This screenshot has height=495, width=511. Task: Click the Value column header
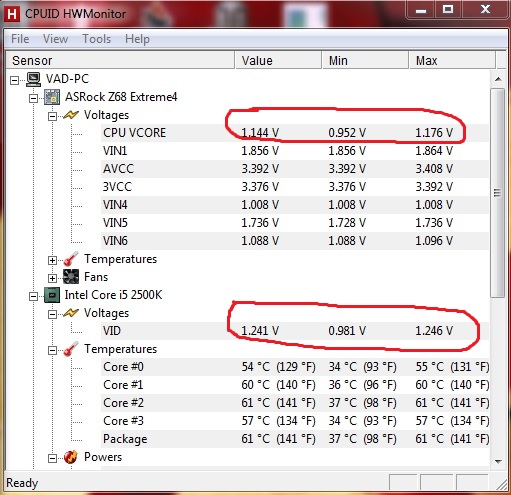tap(278, 60)
